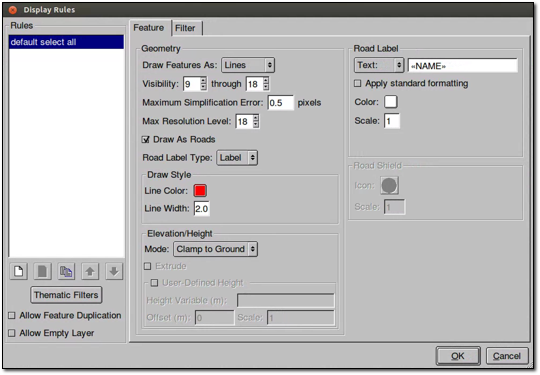Click the copy rule icon

pos(66,271)
